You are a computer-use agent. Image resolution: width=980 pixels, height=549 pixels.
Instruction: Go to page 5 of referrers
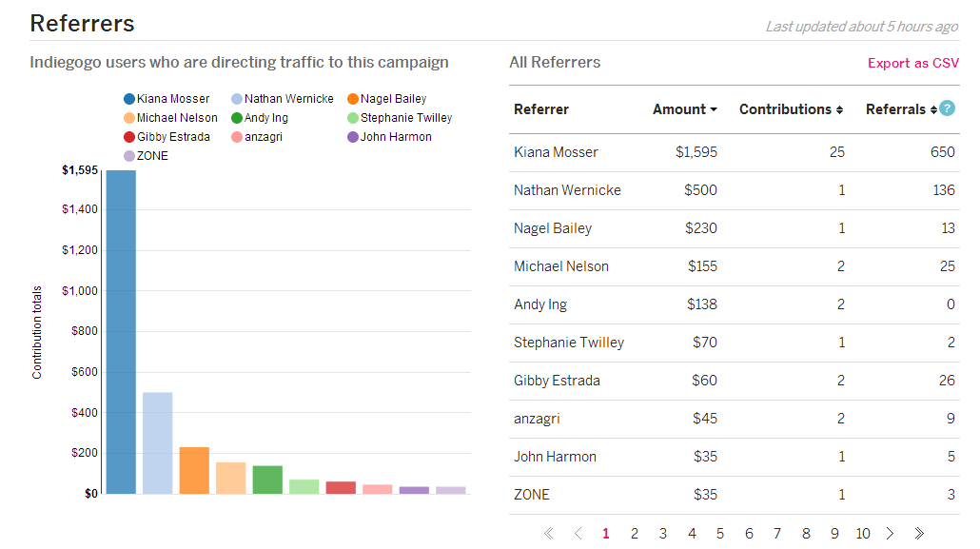coord(720,534)
